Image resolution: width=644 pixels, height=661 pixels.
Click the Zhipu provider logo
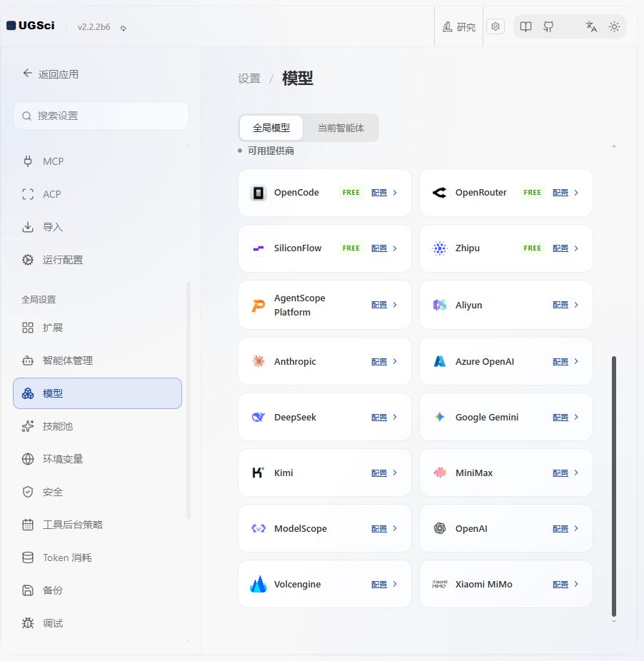coord(440,248)
